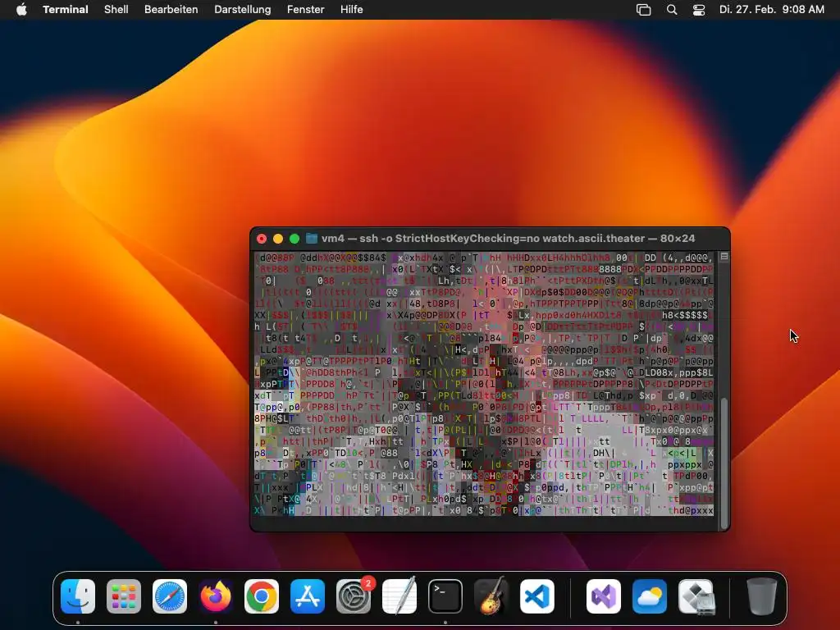Open the Bearbeiten menu

[x=171, y=10]
